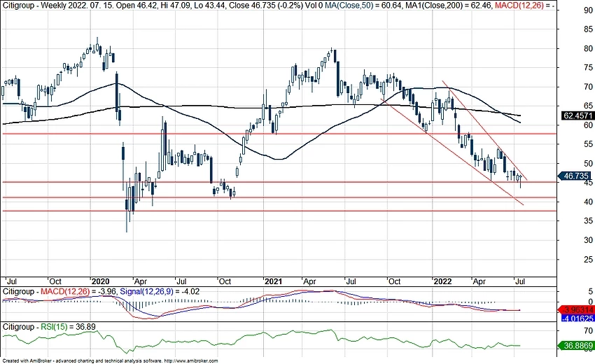
Task: Select the blue -4.01625 signal value label
Action: coord(577,318)
